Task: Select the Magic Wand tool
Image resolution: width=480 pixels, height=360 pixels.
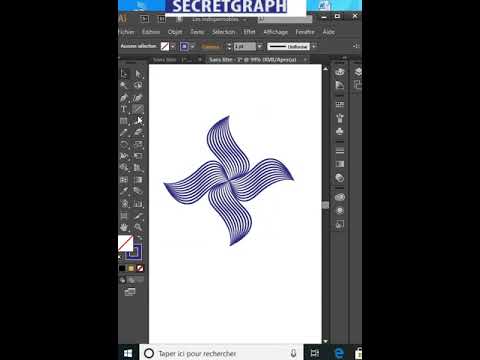Action: pyautogui.click(x=124, y=85)
